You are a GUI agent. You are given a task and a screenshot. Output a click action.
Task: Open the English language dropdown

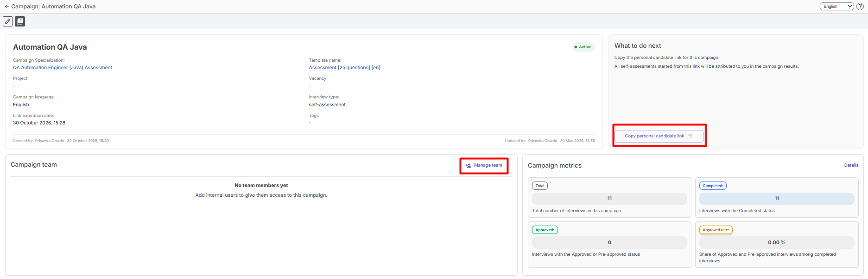tap(837, 6)
